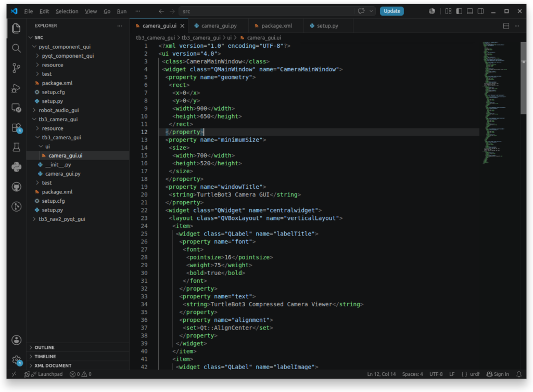Open the Edit menu
Viewport: 533px width, 392px height.
[44, 11]
